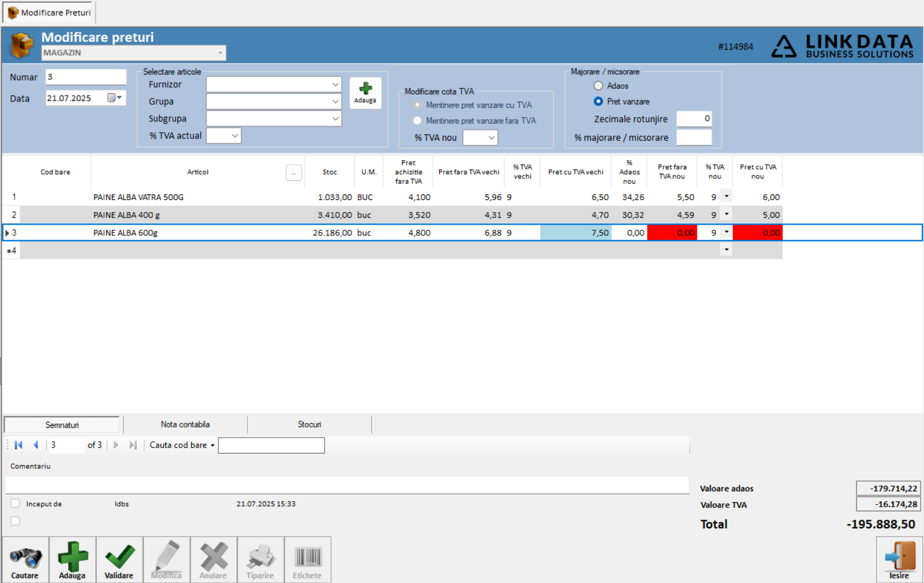
Task: Open the calendar picker for Data field
Action: (x=115, y=98)
